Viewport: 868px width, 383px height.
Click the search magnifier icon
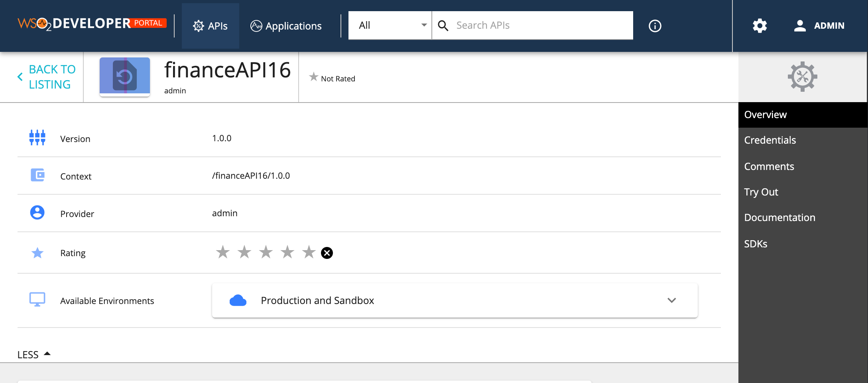(x=443, y=26)
